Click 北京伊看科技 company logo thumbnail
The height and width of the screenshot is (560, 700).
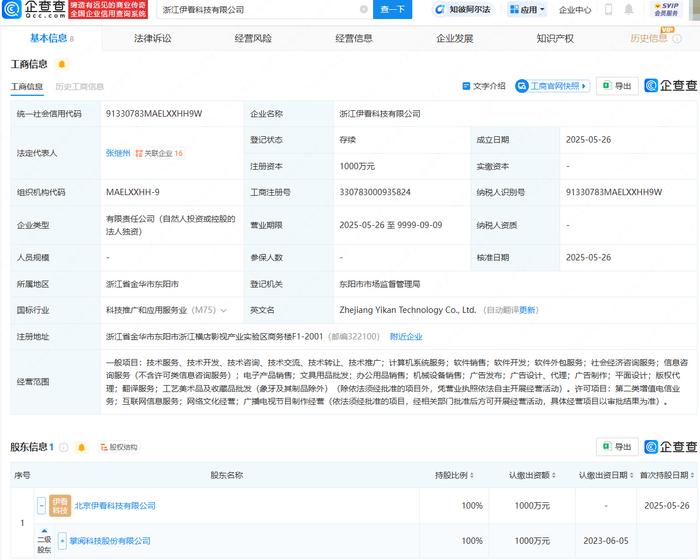(x=60, y=506)
